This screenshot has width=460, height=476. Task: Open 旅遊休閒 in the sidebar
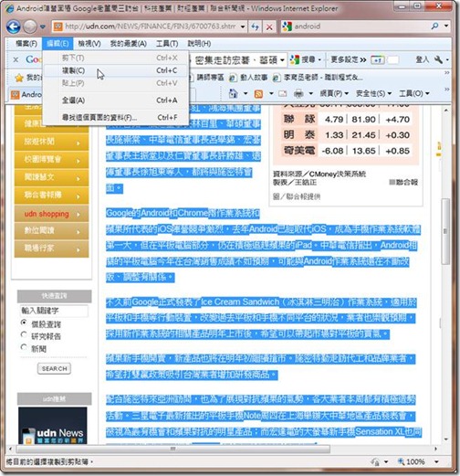coord(51,142)
